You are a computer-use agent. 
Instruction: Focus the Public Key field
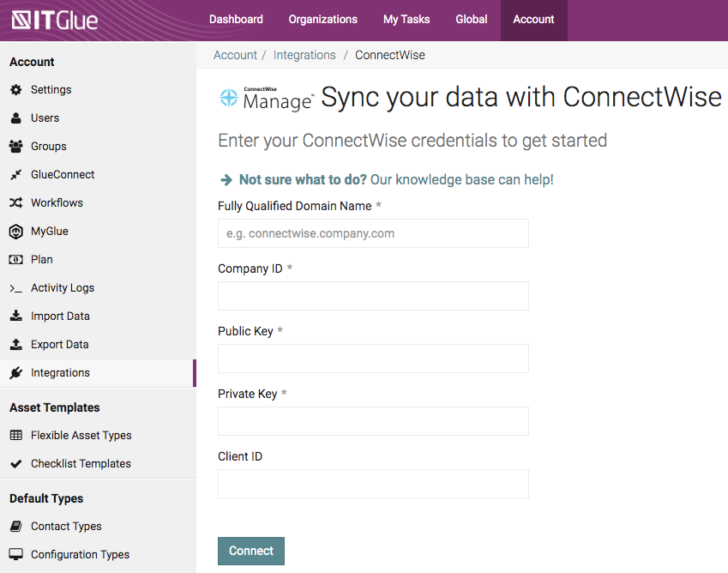pyautogui.click(x=373, y=359)
